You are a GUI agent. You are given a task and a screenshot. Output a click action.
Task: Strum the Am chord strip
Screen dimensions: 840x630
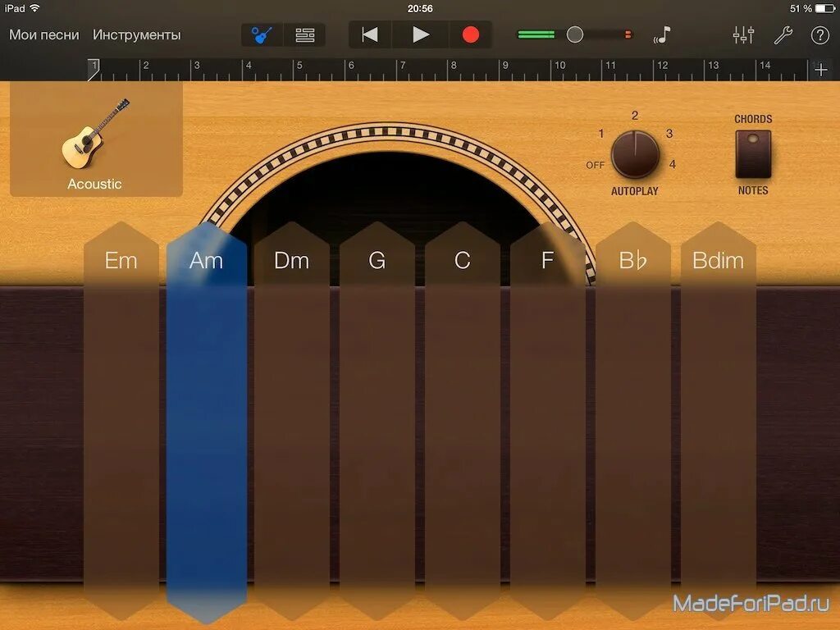[x=207, y=410]
